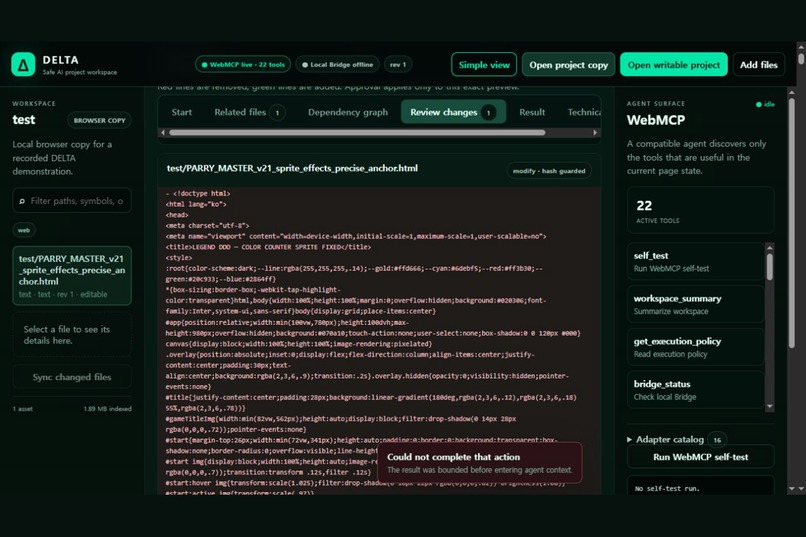Viewport: 806px width, 537px height.
Task: Click the WebMCP live 22 tools badge
Action: pyautogui.click(x=243, y=64)
